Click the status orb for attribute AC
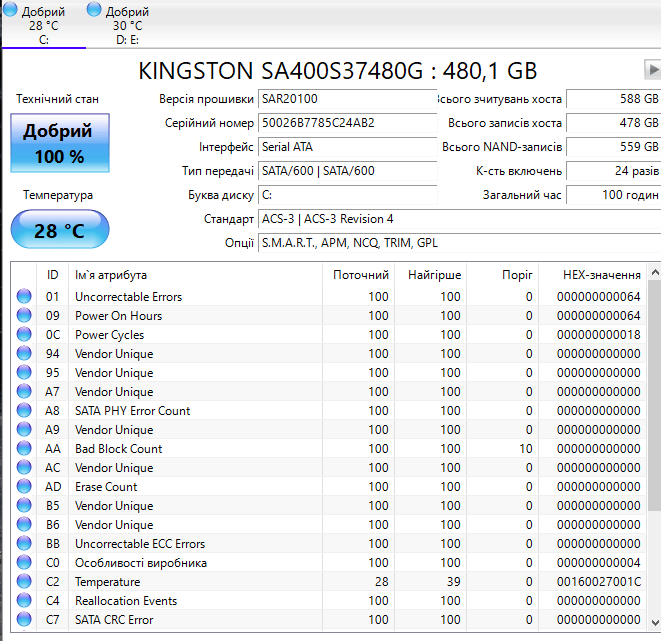This screenshot has width=661, height=641. (x=24, y=467)
